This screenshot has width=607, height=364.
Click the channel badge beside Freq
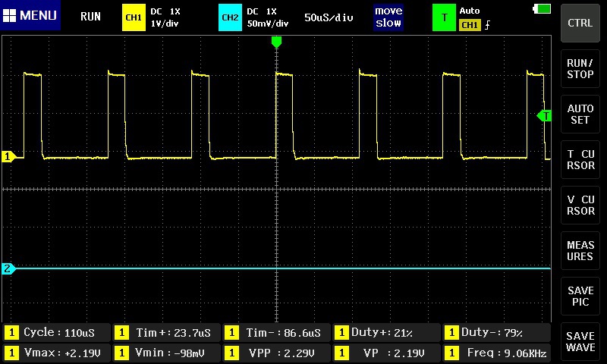(x=451, y=353)
